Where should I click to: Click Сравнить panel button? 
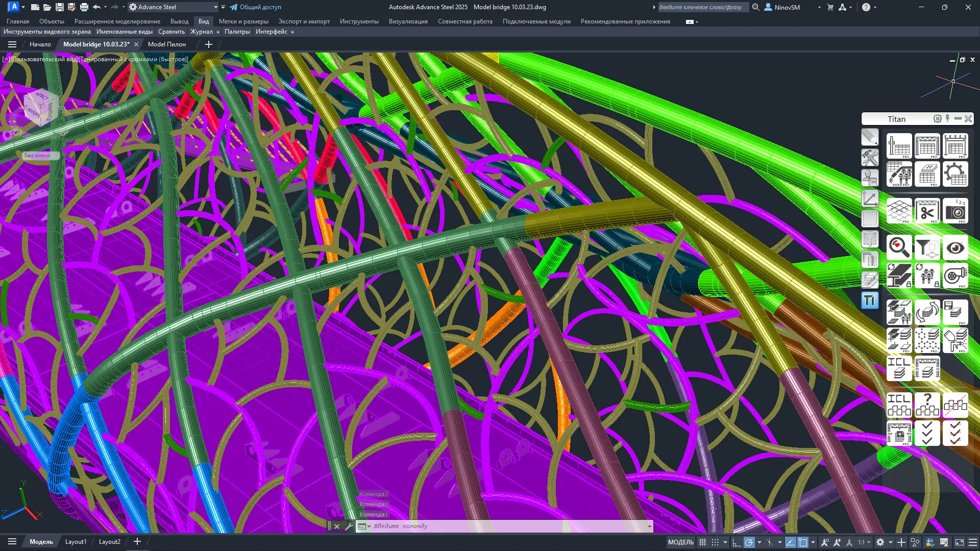click(x=171, y=32)
